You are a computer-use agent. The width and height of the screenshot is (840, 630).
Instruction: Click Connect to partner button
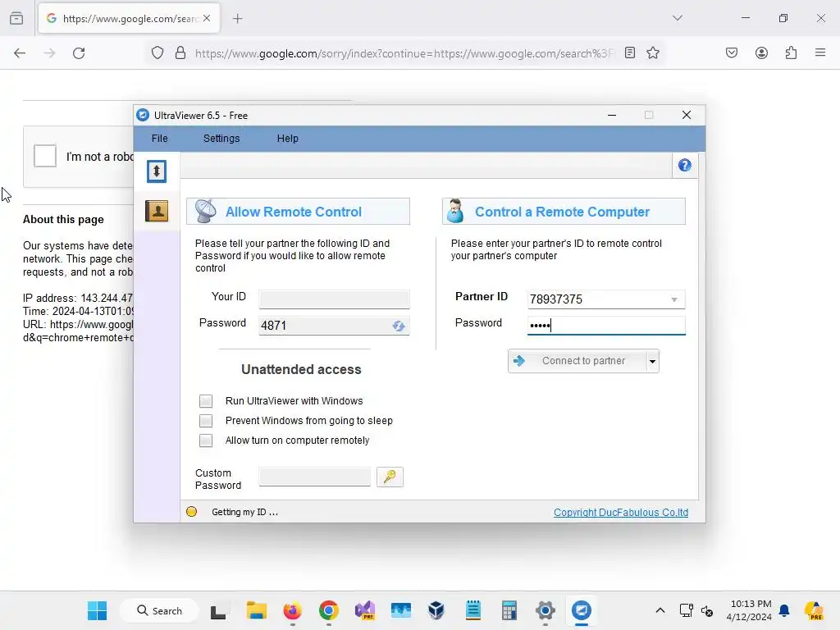click(x=577, y=361)
